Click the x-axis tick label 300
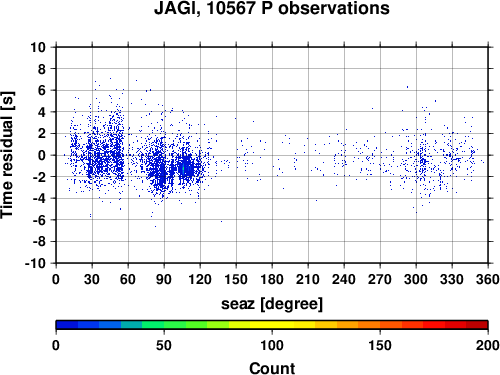Viewport: 500px width, 375px height. (x=416, y=279)
